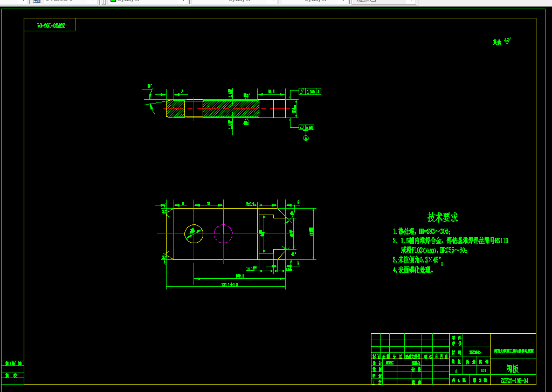Select the 阀板 part name in title block
The image size is (552, 392).
click(x=513, y=369)
